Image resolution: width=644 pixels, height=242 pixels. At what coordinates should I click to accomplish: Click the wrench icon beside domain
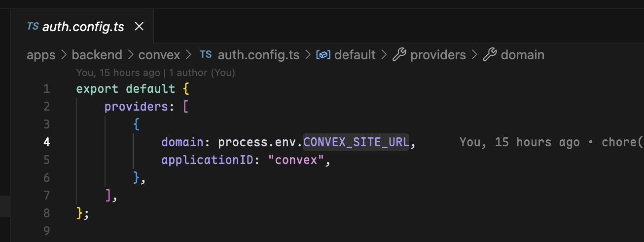pos(489,55)
